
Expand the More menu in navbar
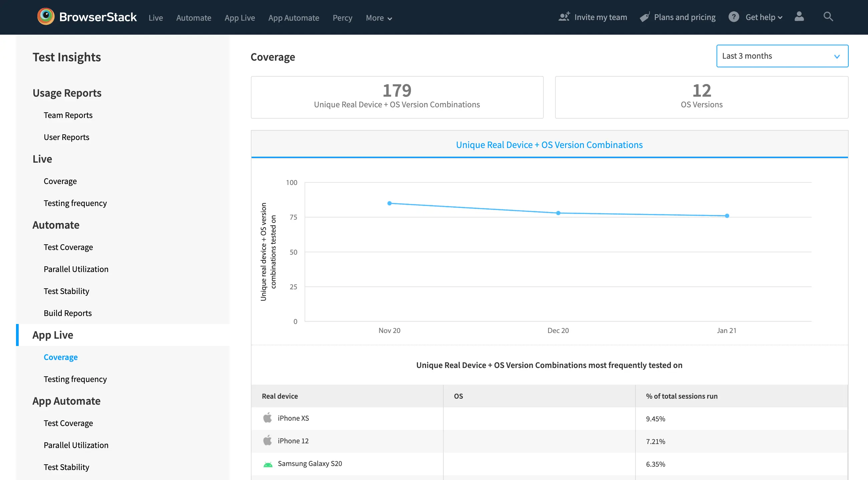(x=379, y=18)
